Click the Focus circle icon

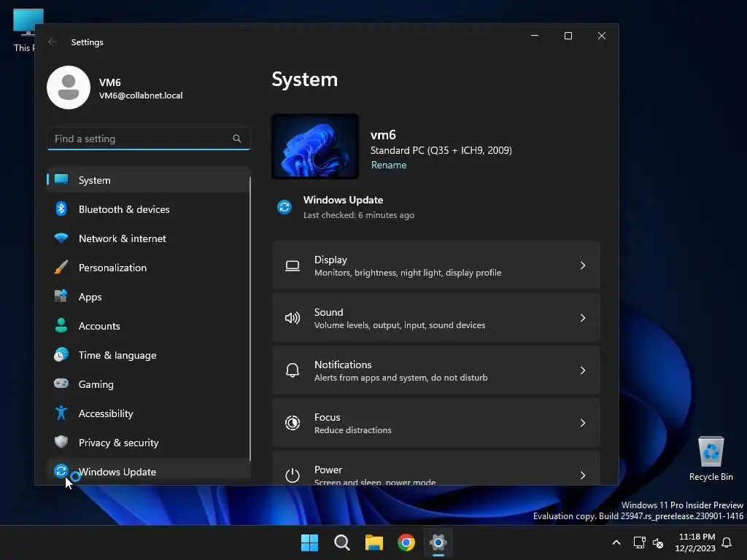click(293, 423)
